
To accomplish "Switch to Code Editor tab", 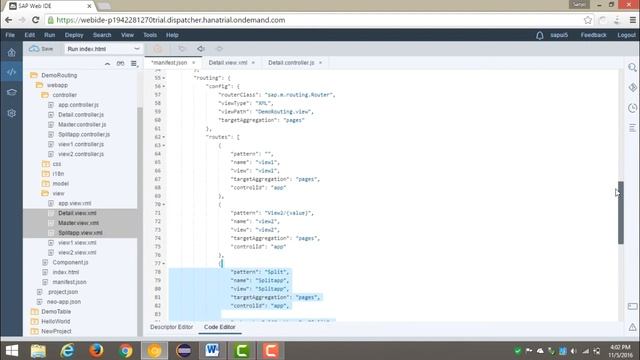I will coord(220,327).
